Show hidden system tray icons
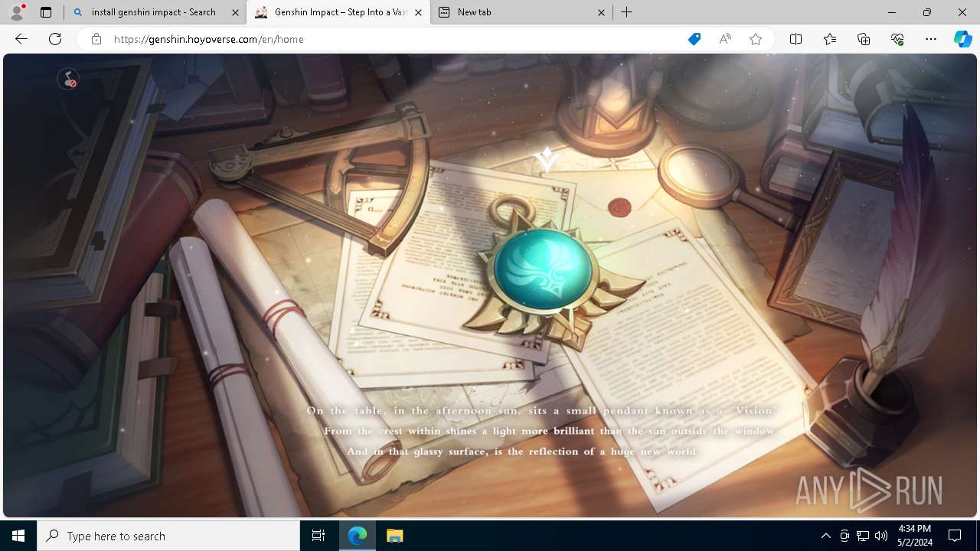The image size is (980, 551). click(x=825, y=536)
